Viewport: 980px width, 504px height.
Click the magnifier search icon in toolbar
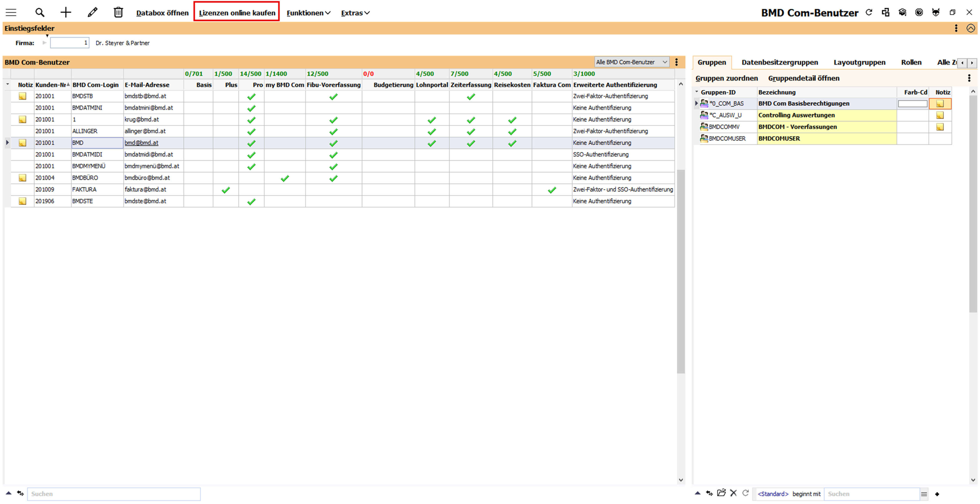(x=40, y=12)
